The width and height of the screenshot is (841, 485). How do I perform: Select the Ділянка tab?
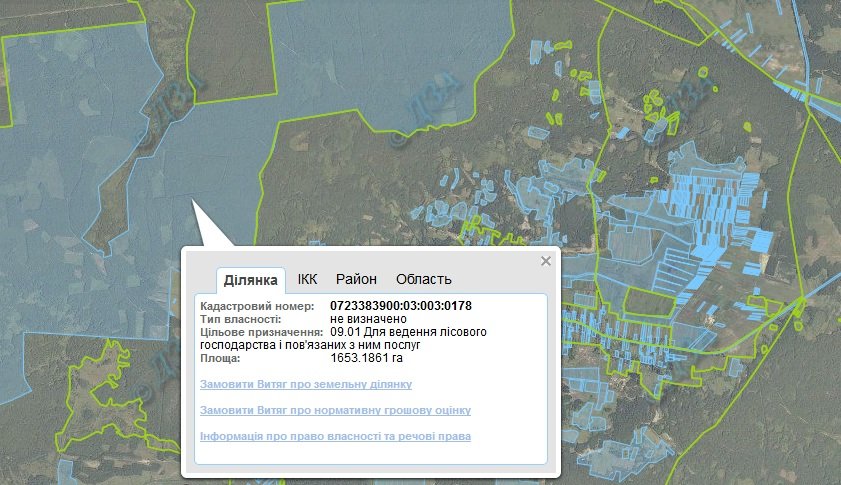click(x=251, y=279)
